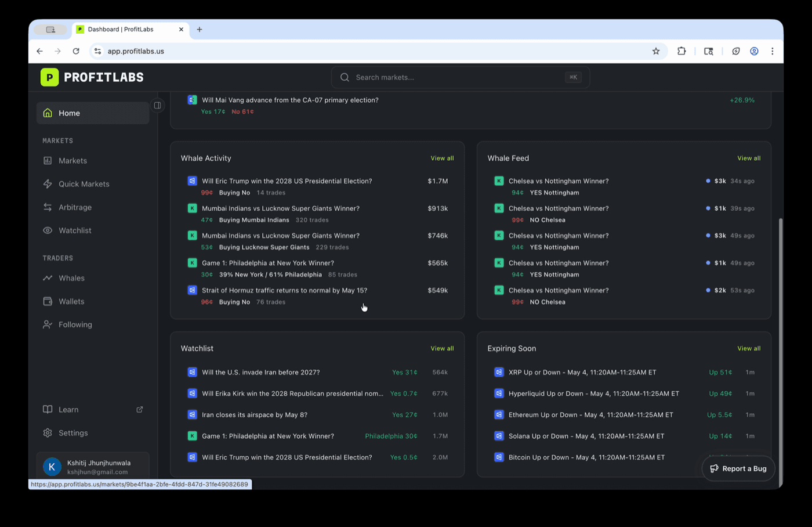812x527 pixels.
Task: Click the site info icon in address bar
Action: click(97, 51)
